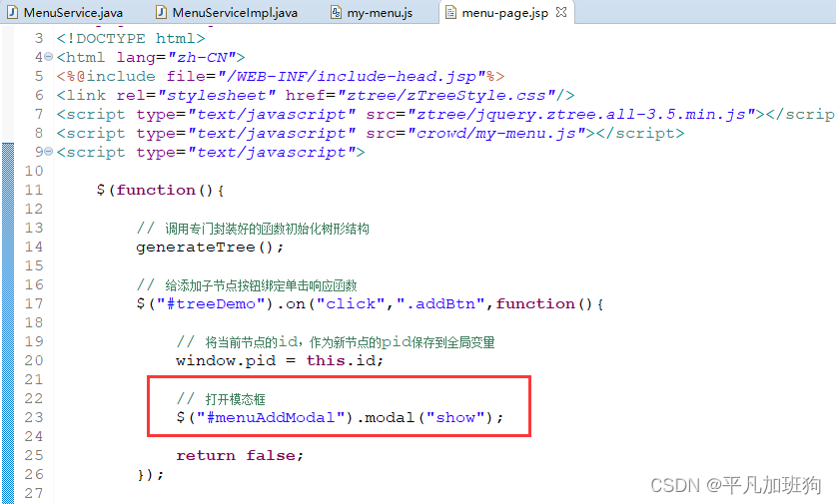The image size is (836, 504).
Task: Click the window.pid = this.id; statement
Action: (x=280, y=360)
